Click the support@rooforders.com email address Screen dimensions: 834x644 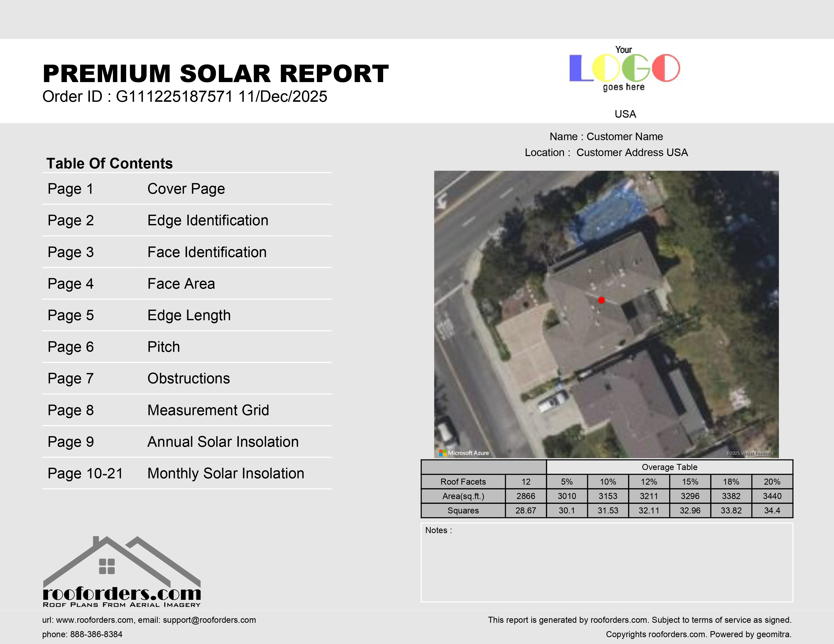209,620
